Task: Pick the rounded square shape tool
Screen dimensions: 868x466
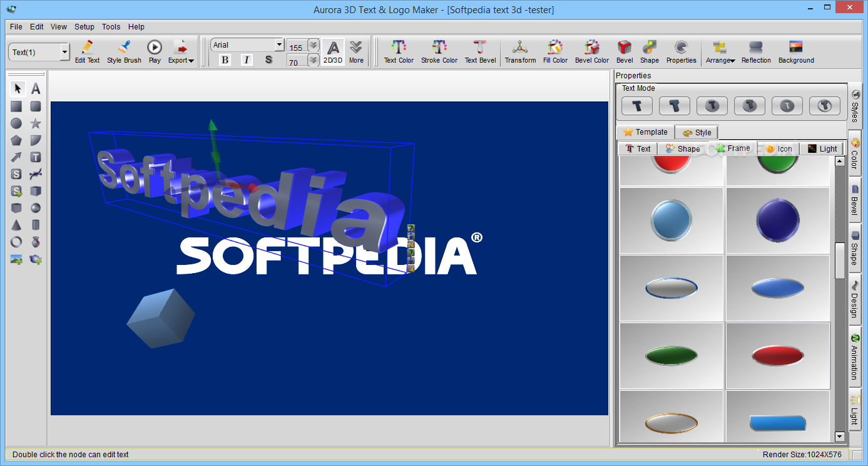Action: (x=36, y=106)
